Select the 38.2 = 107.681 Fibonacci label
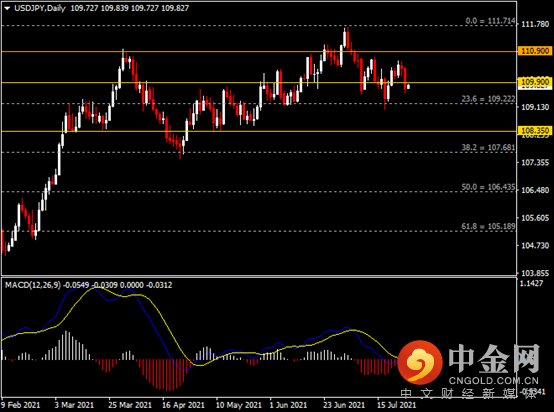The image size is (554, 412). click(488, 147)
